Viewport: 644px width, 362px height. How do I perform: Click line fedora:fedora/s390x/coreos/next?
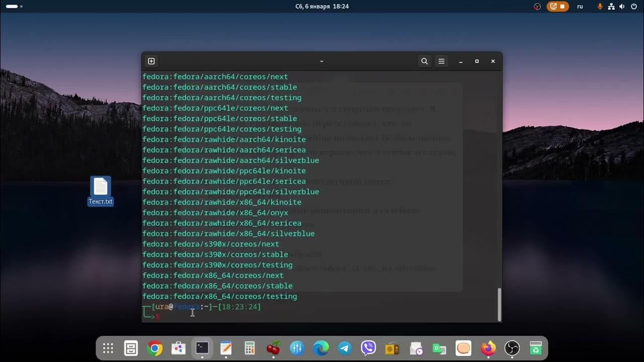point(211,244)
